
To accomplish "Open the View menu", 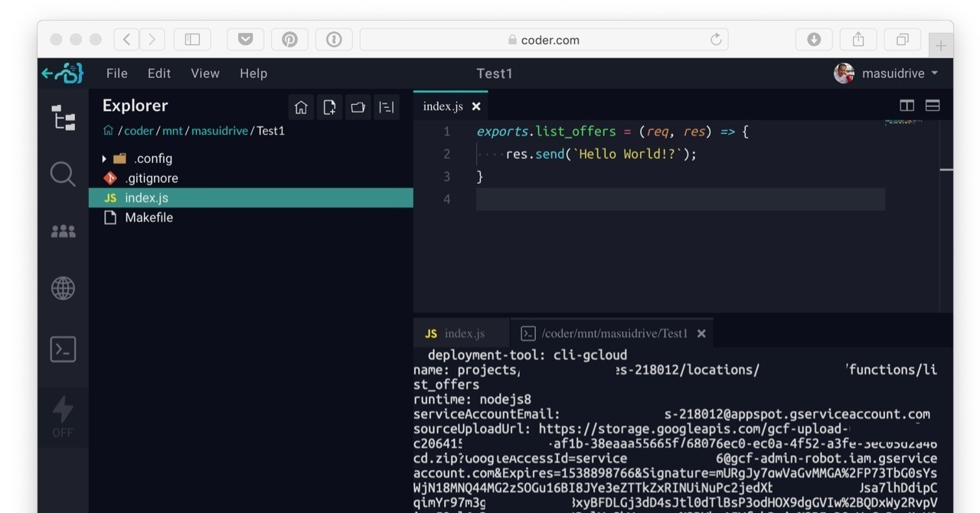I will (x=205, y=74).
